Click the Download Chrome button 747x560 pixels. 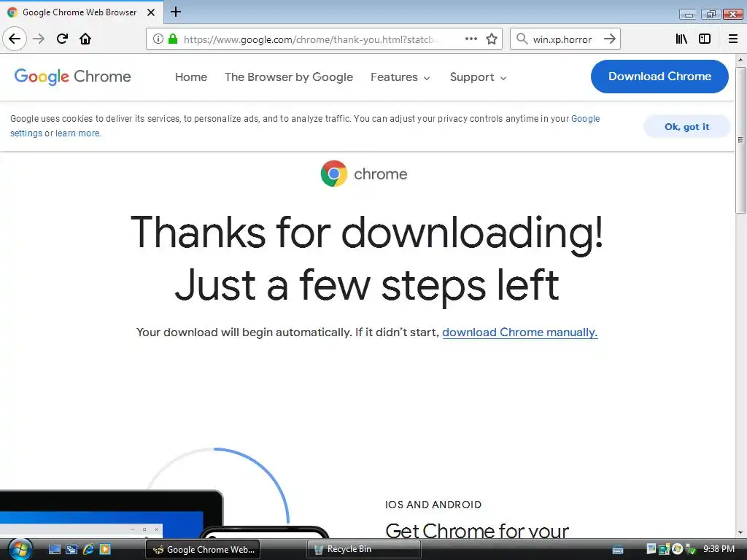[659, 76]
